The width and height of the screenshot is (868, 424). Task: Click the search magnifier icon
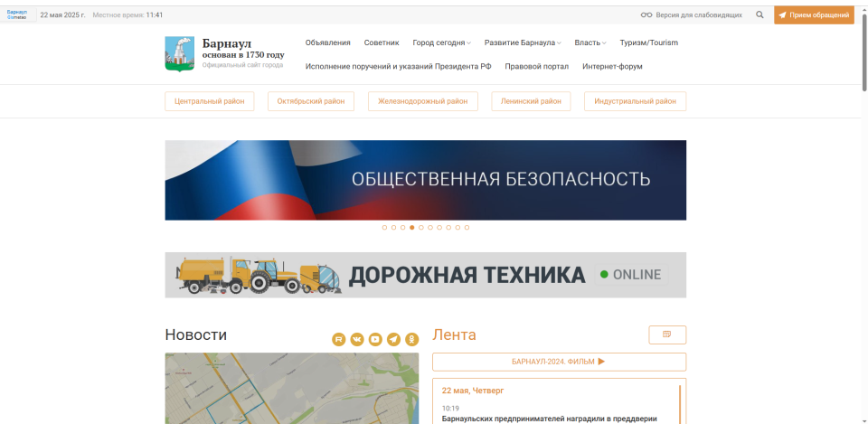[x=759, y=15]
